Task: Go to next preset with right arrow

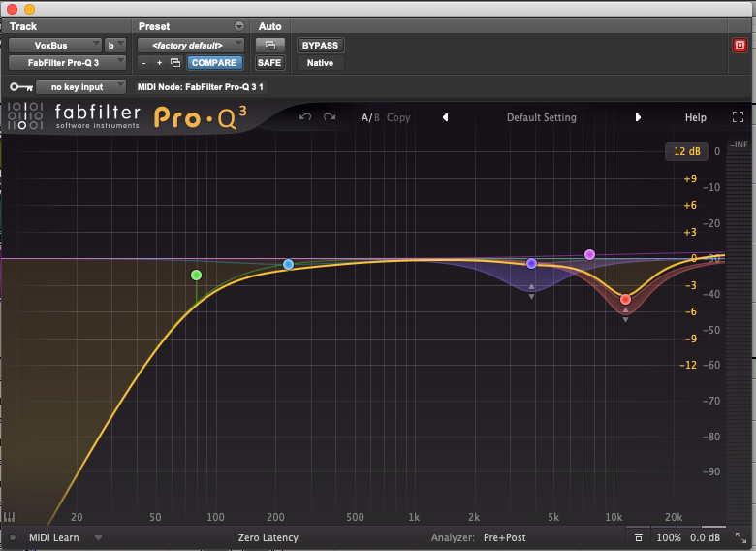Action: tap(638, 117)
